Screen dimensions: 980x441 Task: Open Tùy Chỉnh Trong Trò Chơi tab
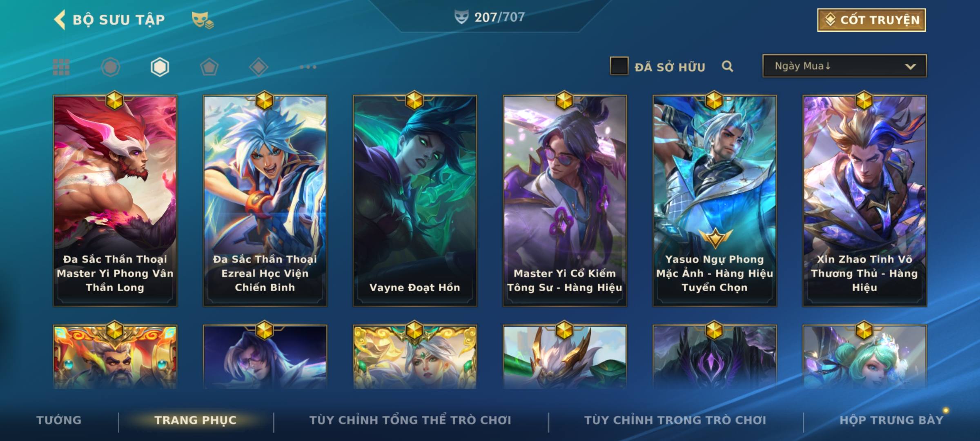tap(675, 420)
